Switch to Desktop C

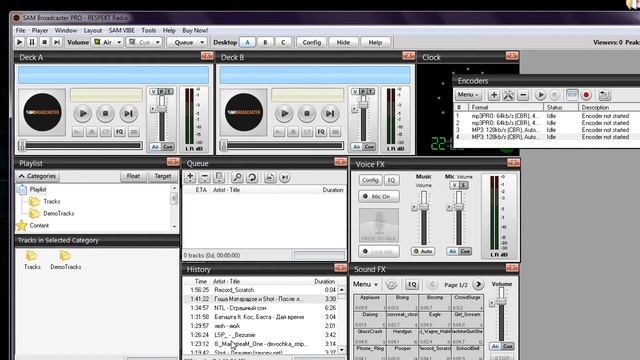click(283, 42)
